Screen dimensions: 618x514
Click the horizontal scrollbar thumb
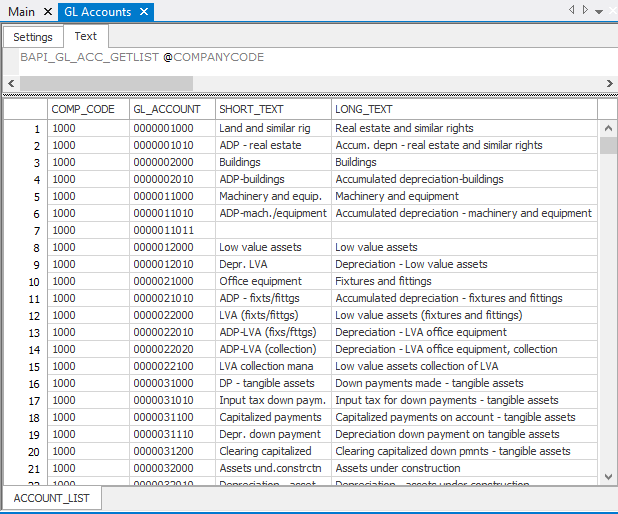tap(106, 84)
